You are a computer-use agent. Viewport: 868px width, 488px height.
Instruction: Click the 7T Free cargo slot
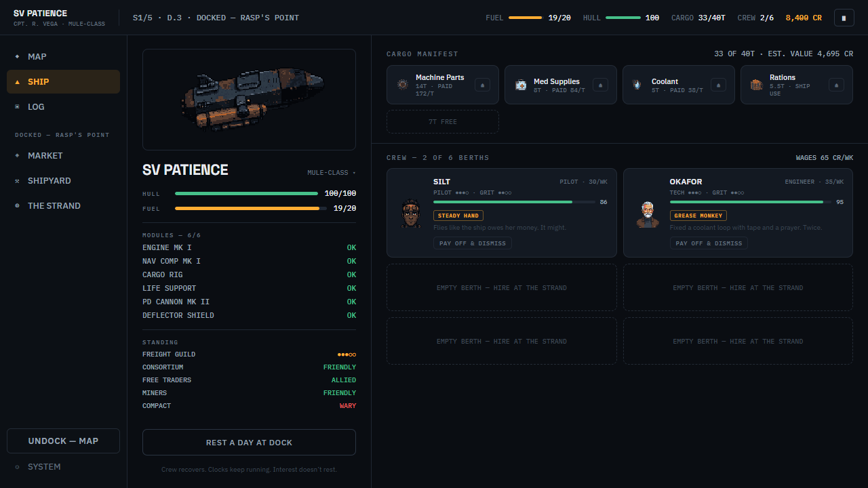click(443, 122)
